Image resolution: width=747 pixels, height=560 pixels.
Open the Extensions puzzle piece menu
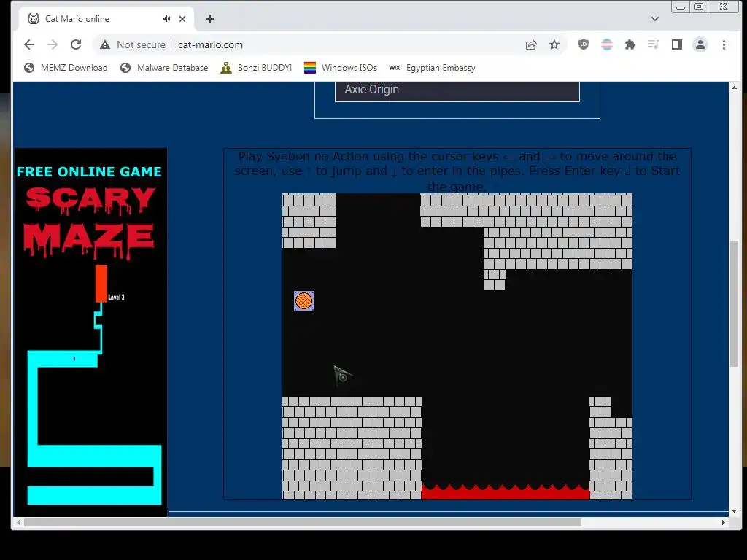[x=630, y=44]
